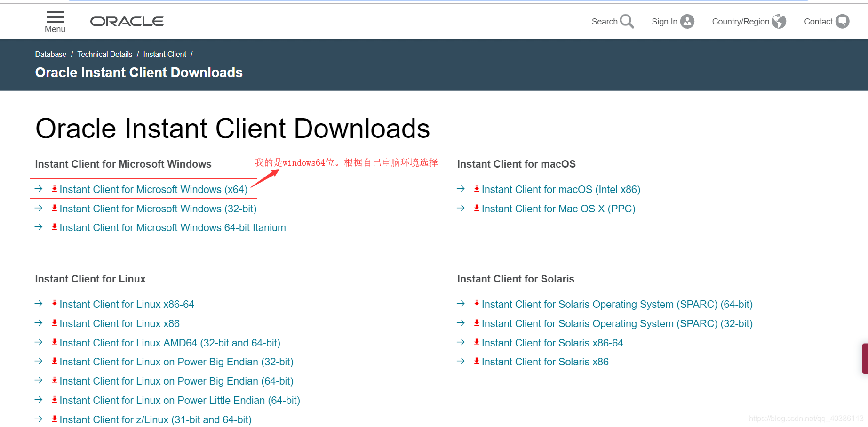
Task: Open the Database breadcrumb
Action: [51, 54]
